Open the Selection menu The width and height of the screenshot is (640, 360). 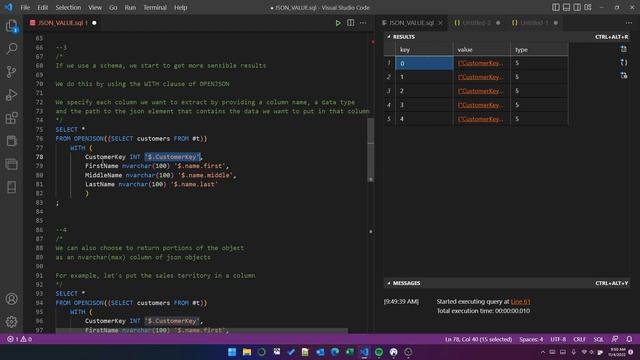68,7
